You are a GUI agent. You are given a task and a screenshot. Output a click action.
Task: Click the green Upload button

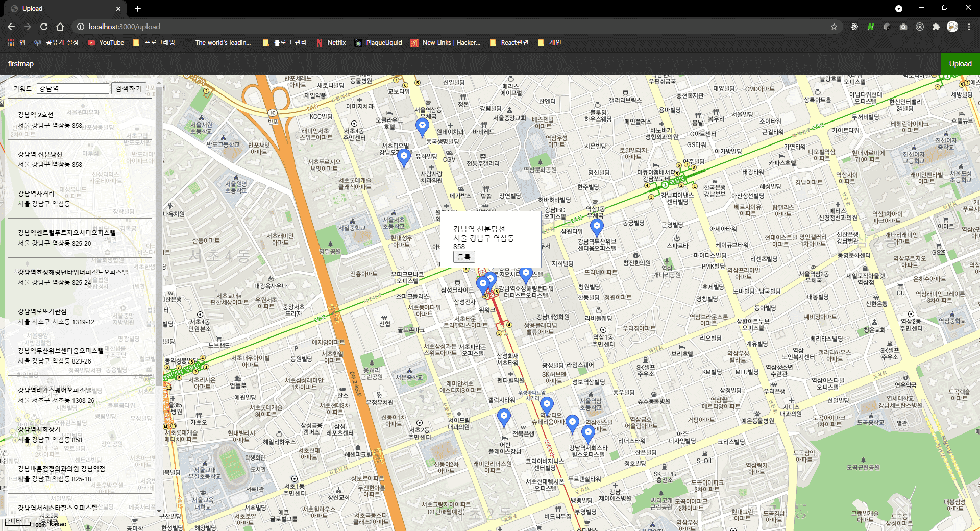(x=961, y=64)
